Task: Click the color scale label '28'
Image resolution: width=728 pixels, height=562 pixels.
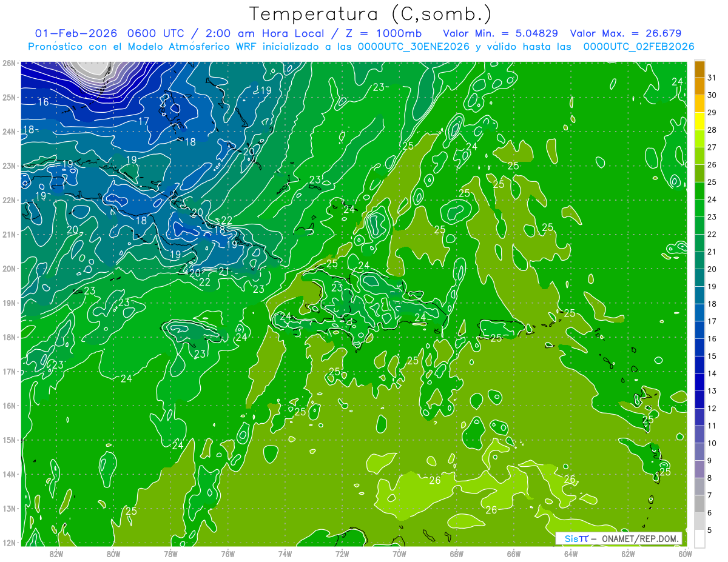Action: [712, 130]
